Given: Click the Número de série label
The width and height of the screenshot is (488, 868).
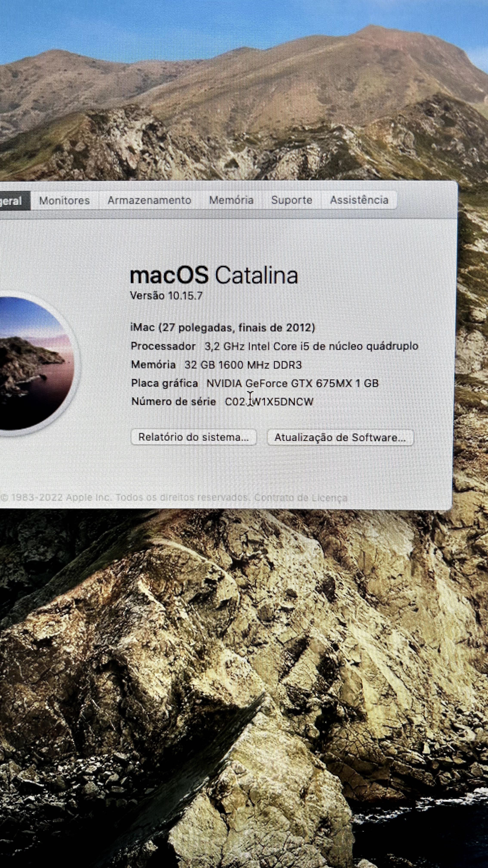Looking at the screenshot, I should pyautogui.click(x=173, y=401).
